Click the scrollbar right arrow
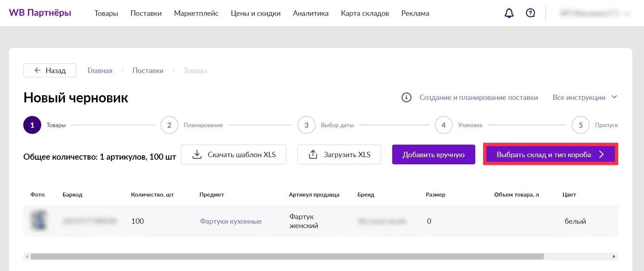This screenshot has height=271, width=644. 614,257
